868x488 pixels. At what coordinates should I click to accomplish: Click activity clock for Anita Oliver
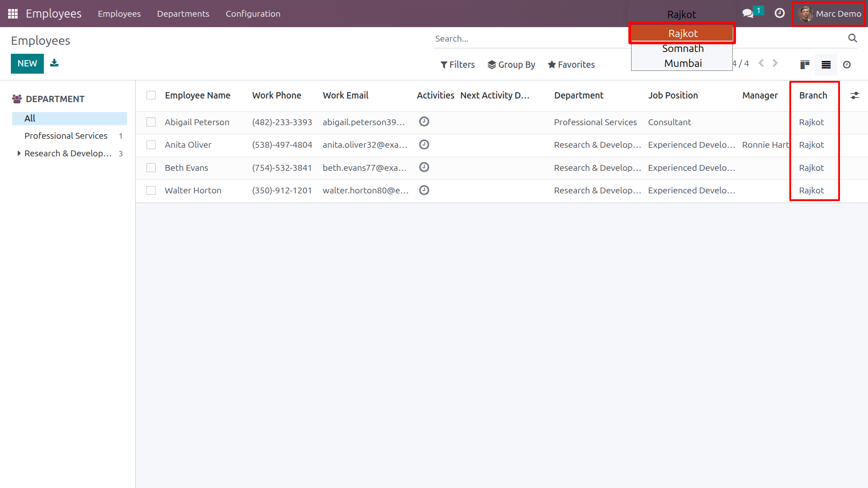(424, 145)
